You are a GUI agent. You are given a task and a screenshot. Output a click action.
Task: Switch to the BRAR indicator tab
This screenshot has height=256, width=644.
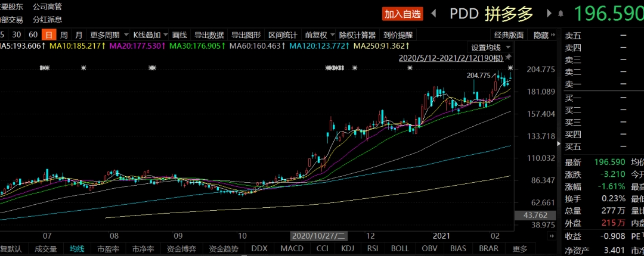click(489, 249)
